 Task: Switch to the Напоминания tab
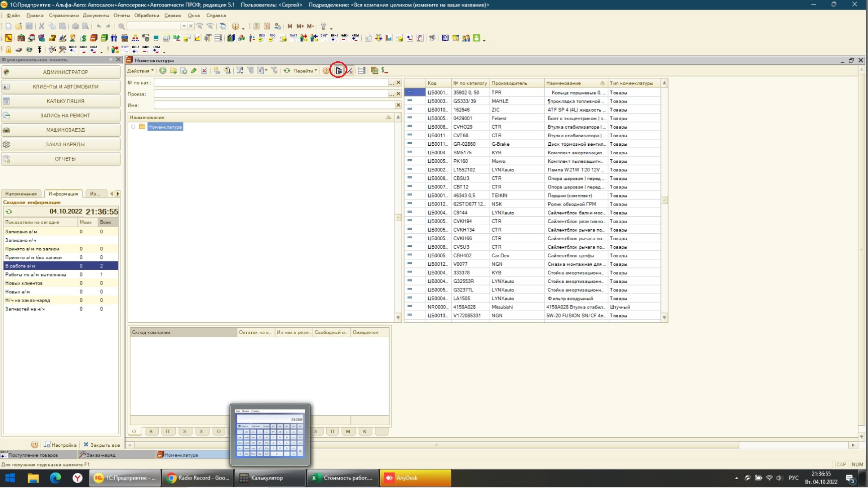point(21,193)
